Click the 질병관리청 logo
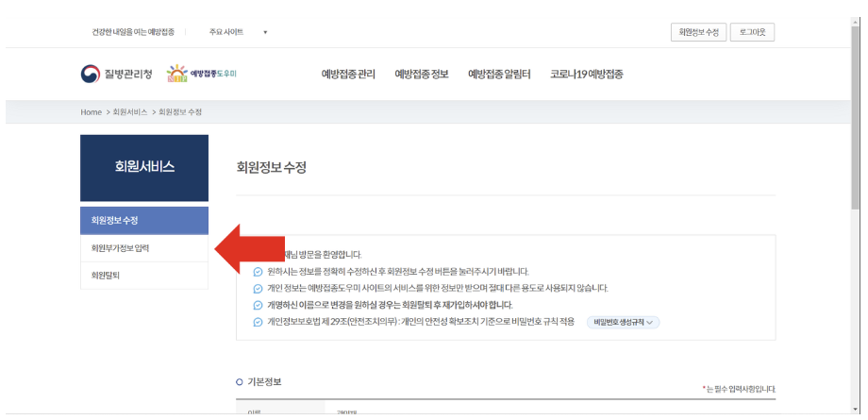The width and height of the screenshot is (868, 420). pos(116,74)
